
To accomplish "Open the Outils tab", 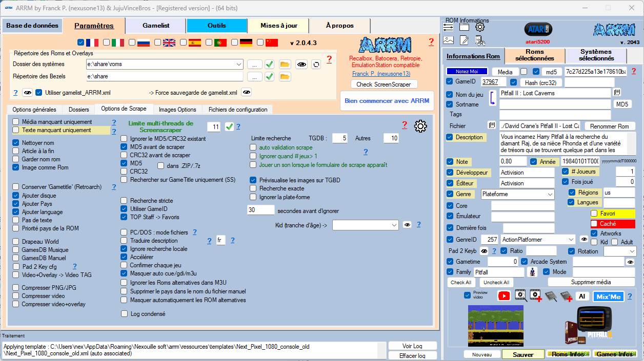I will [217, 26].
